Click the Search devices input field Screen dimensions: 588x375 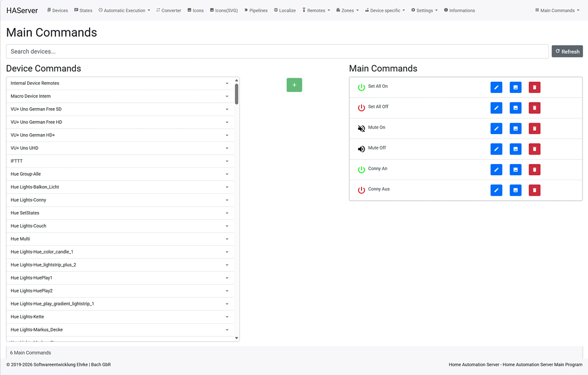277,51
